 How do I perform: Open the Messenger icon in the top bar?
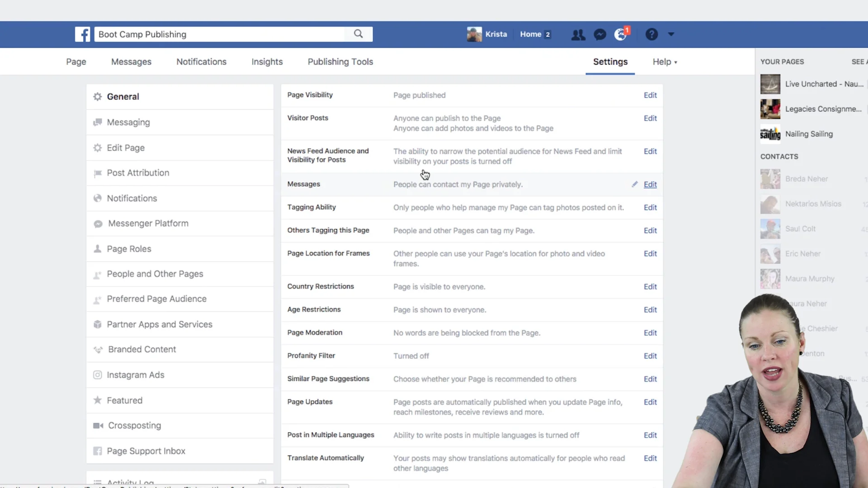(x=600, y=34)
